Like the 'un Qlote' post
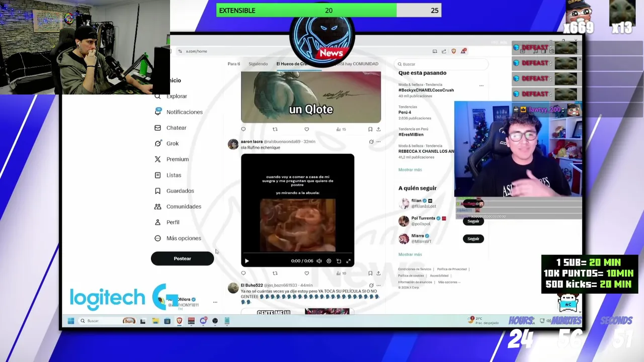644x362 pixels. [306, 129]
